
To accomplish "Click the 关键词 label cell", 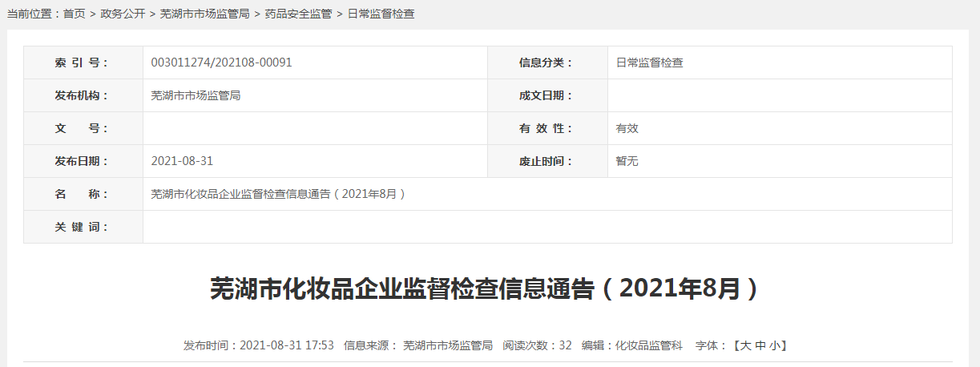I will pyautogui.click(x=83, y=227).
